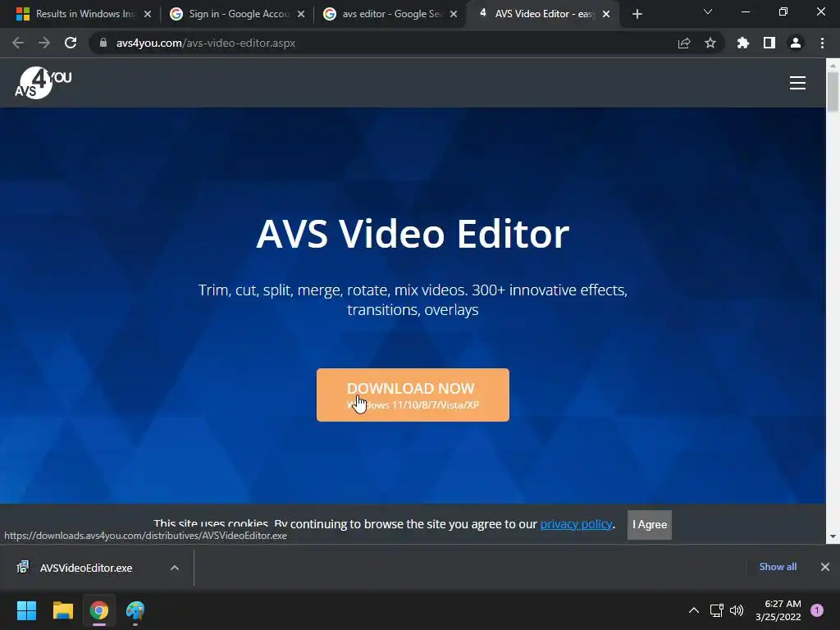Screen dimensions: 840x630
Task: Click Chrome icon in taskbar
Action: (99, 610)
